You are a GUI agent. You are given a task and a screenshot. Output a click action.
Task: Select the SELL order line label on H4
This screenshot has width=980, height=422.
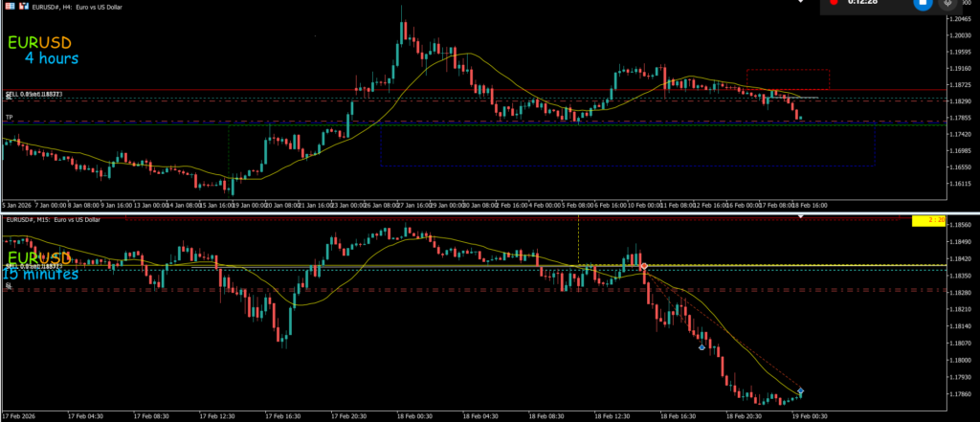pyautogui.click(x=34, y=94)
